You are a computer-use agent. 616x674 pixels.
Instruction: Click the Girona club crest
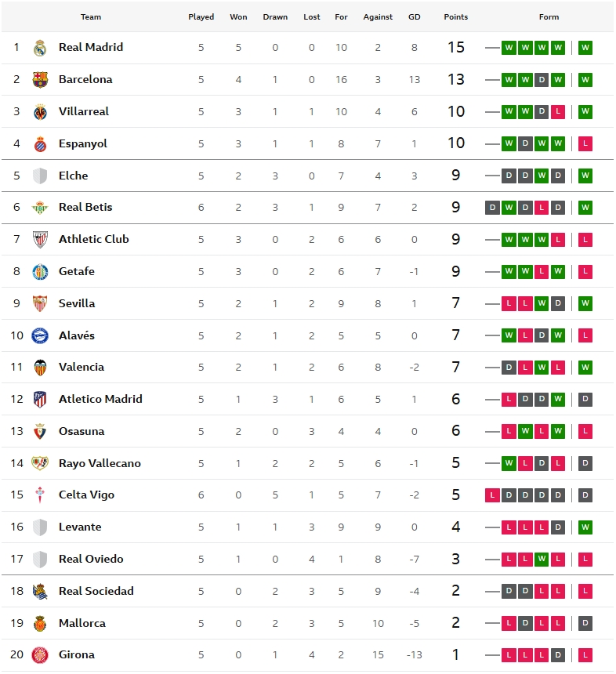40,655
